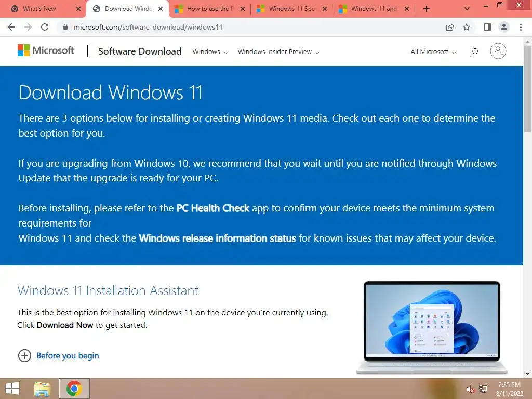Screen dimensions: 532x399
Task: Expand the All Microsoft menu
Action: click(x=433, y=52)
